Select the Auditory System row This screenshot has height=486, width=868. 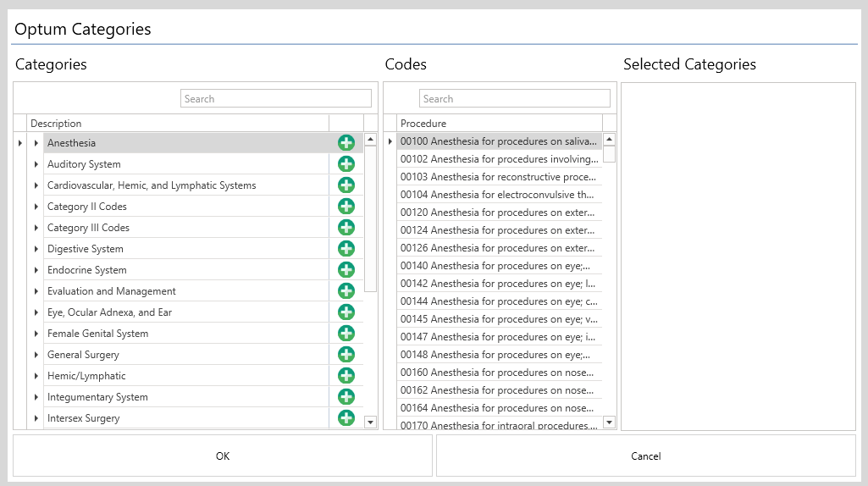pyautogui.click(x=186, y=164)
